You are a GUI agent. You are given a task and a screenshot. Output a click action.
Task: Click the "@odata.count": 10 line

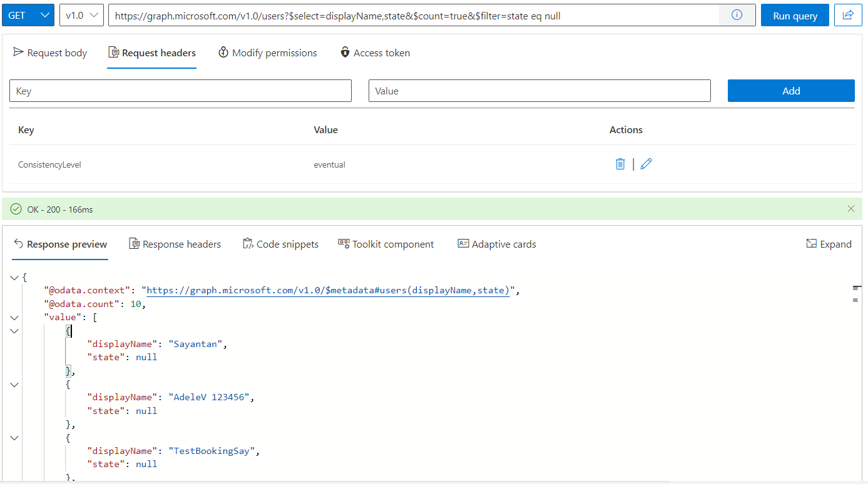94,304
